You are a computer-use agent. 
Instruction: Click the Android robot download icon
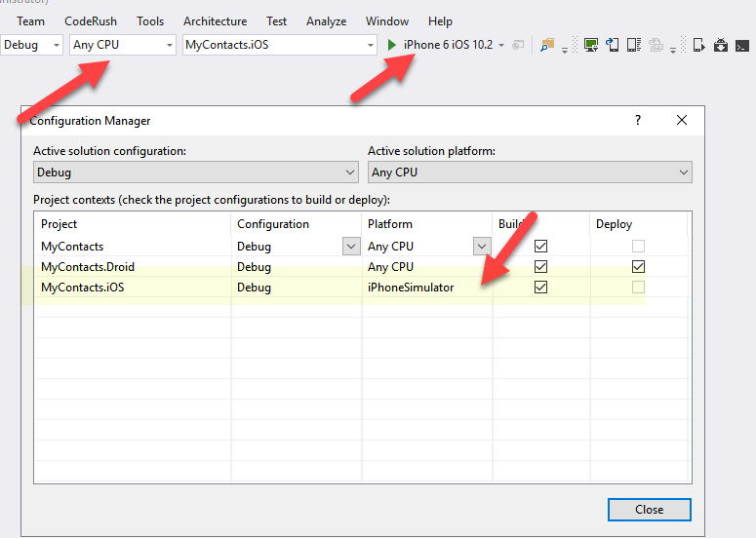(720, 45)
